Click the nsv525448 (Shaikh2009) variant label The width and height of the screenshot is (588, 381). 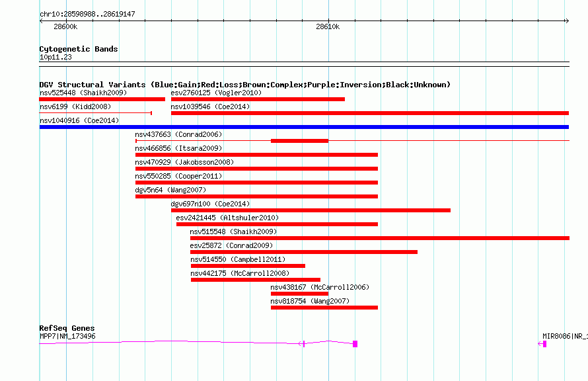(x=83, y=93)
